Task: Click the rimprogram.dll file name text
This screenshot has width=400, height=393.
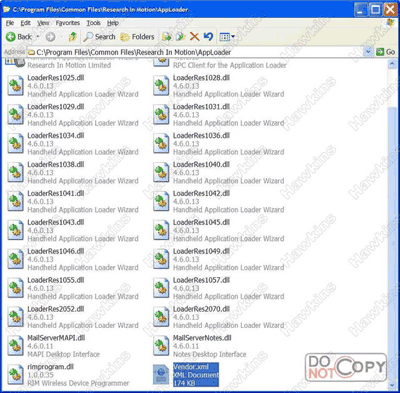Action: 51,367
